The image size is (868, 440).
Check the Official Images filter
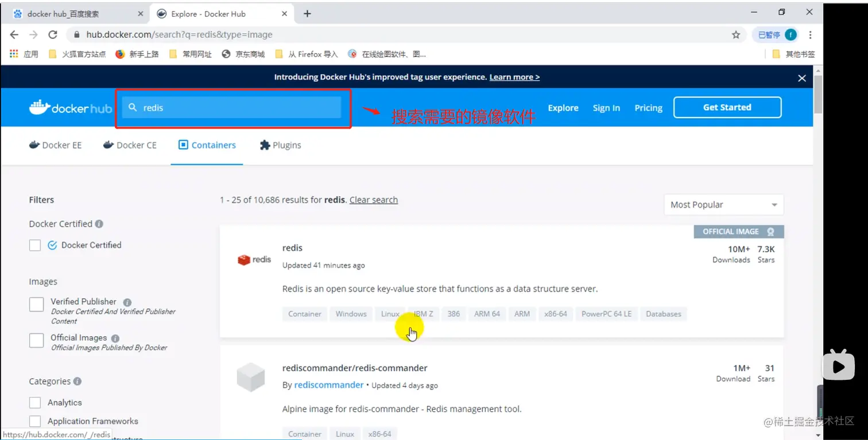[x=36, y=340]
